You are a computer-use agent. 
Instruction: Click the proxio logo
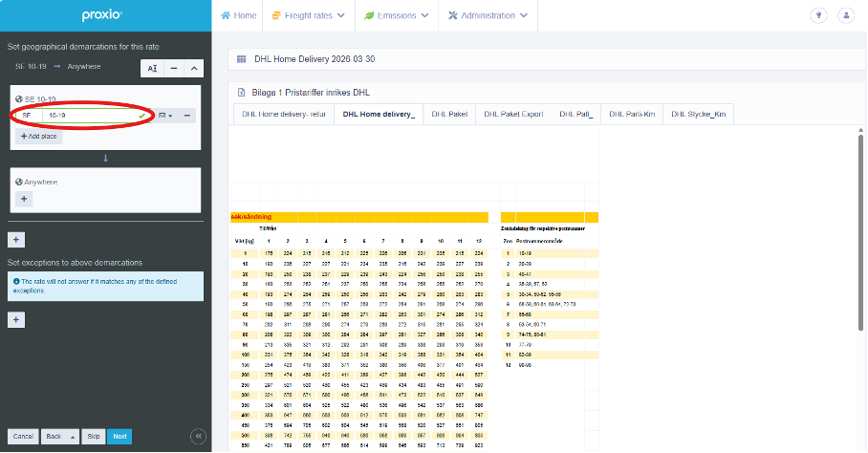coord(102,15)
